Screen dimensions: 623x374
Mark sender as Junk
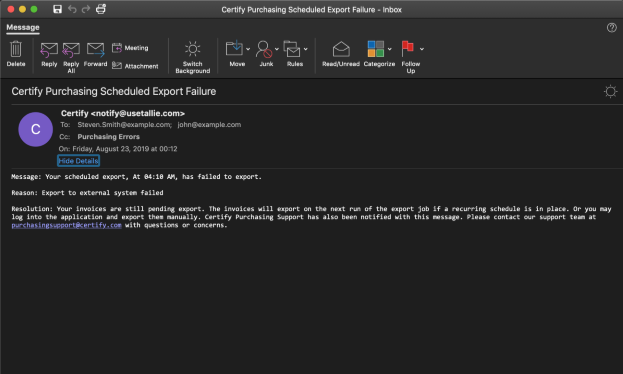pos(265,54)
